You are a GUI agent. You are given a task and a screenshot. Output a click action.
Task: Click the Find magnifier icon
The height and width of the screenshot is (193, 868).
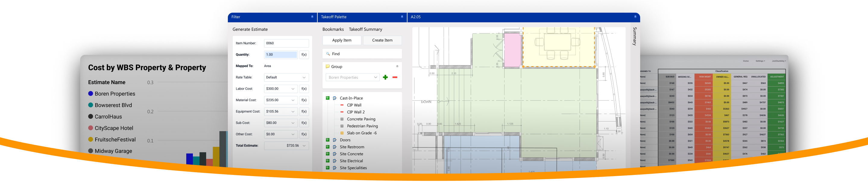tap(328, 54)
